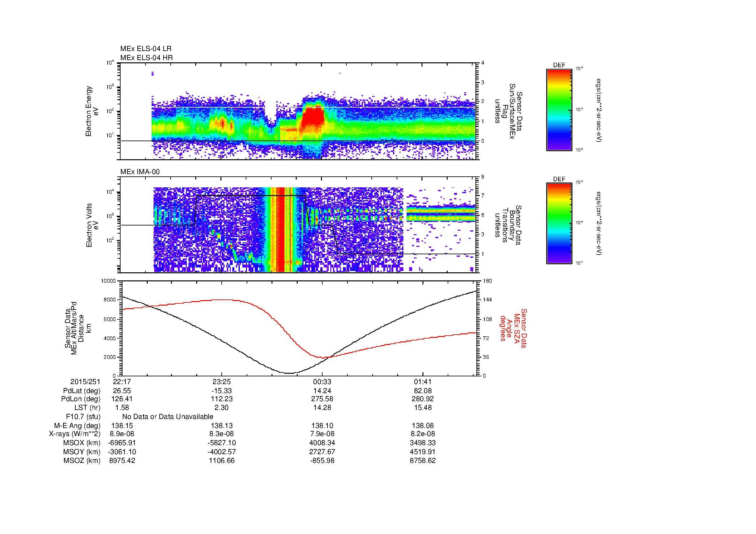Click the red vertical band in IMA spectrogram
This screenshot has height=534, width=756.
[280, 230]
